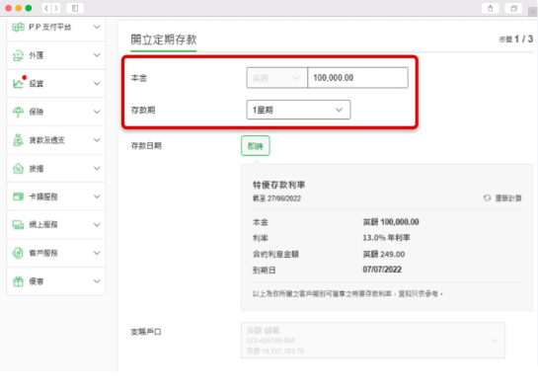Expand the 貸款及透支 section chevron

click(x=97, y=139)
